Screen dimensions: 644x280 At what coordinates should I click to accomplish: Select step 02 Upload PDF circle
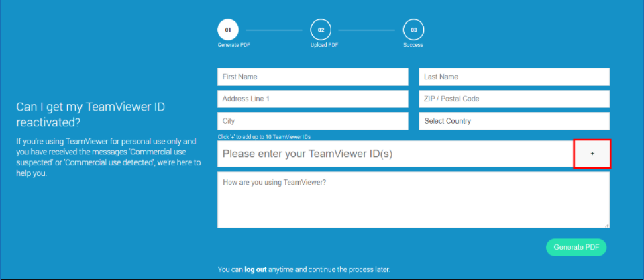[x=321, y=30]
